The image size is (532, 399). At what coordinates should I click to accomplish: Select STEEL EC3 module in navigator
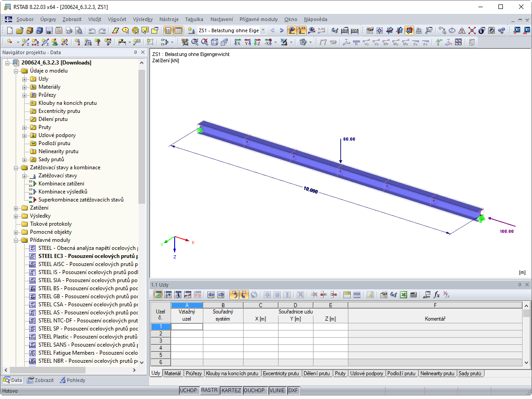88,256
